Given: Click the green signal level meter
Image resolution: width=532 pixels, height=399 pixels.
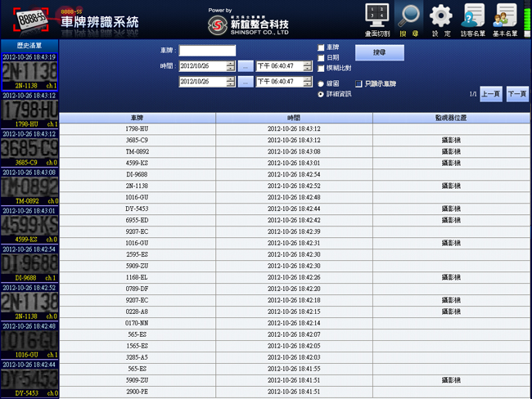Looking at the screenshot, I should [x=527, y=20].
